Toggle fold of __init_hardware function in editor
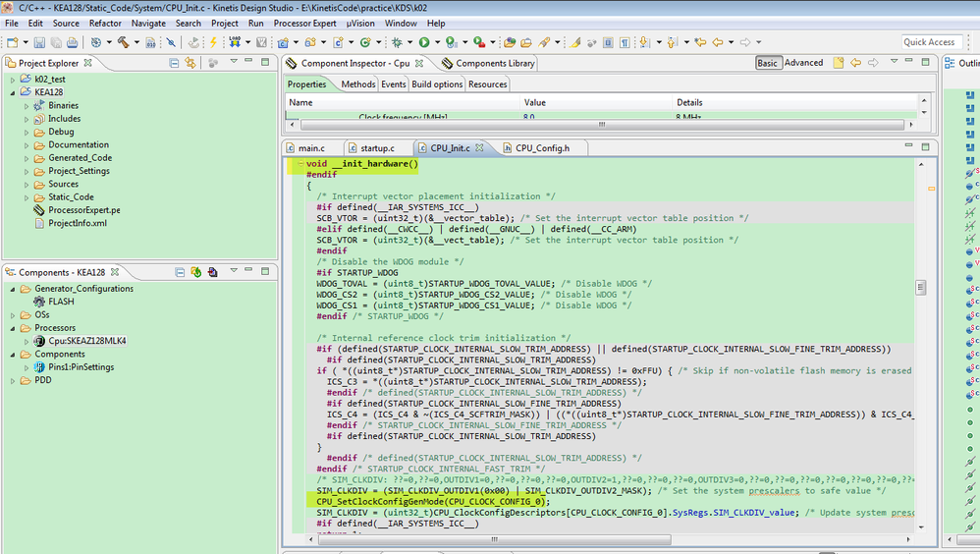Viewport: 980px width, 554px height. pos(299,164)
